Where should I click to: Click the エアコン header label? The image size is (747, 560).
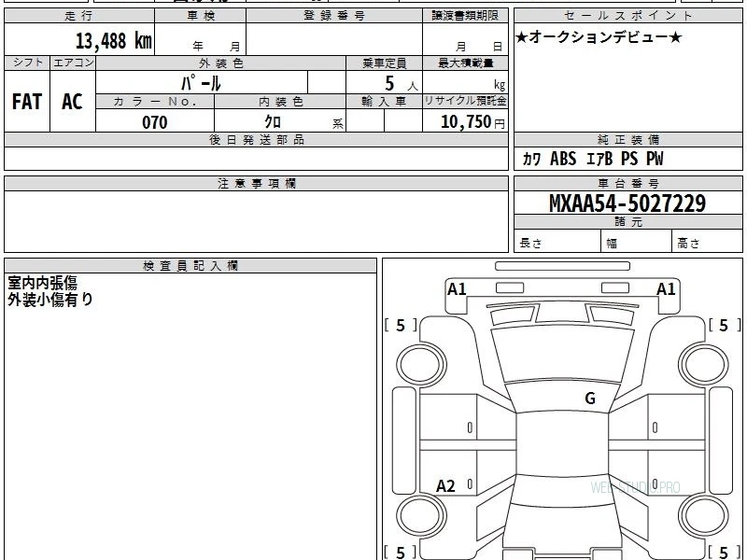pyautogui.click(x=73, y=63)
